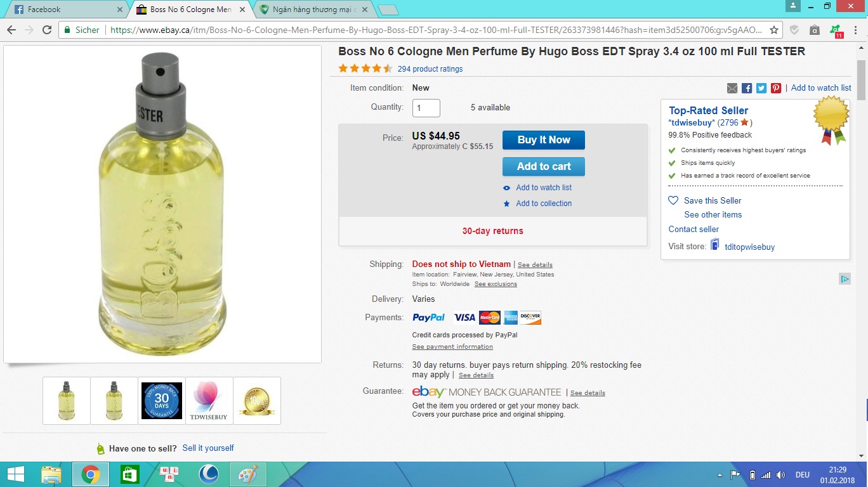Click the Facebook share icon

[747, 88]
